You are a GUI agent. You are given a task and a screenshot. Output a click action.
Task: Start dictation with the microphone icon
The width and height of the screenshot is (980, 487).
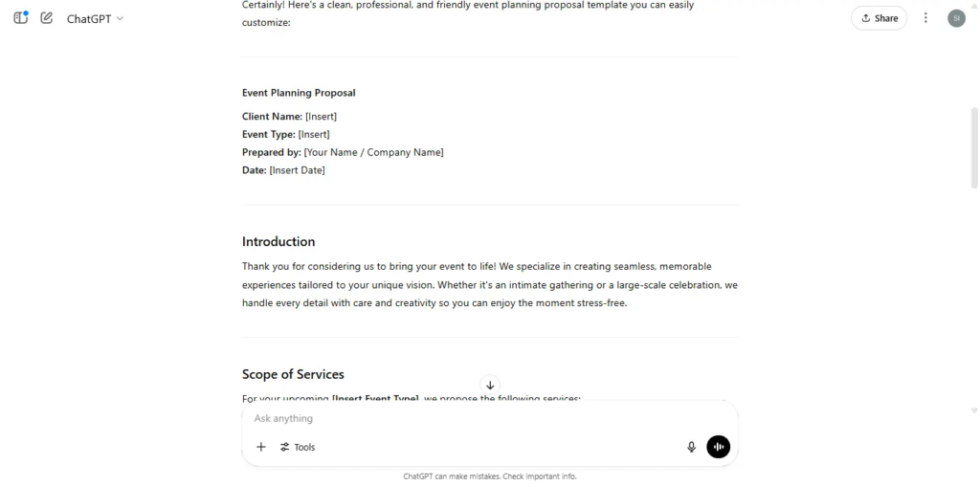click(x=691, y=447)
